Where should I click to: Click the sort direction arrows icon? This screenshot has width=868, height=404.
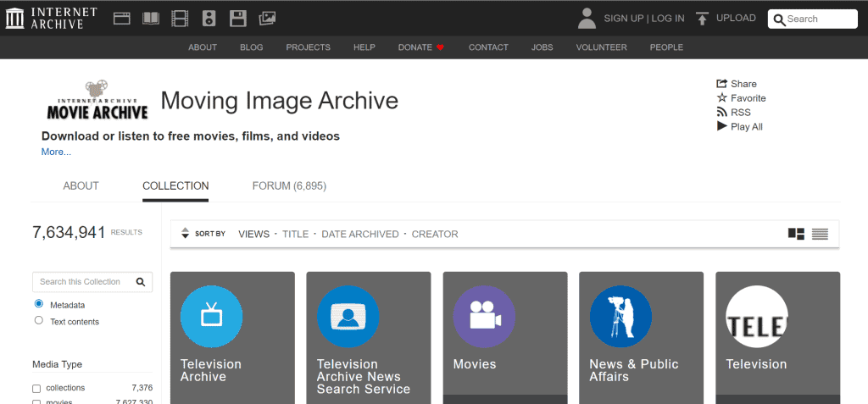click(x=186, y=234)
